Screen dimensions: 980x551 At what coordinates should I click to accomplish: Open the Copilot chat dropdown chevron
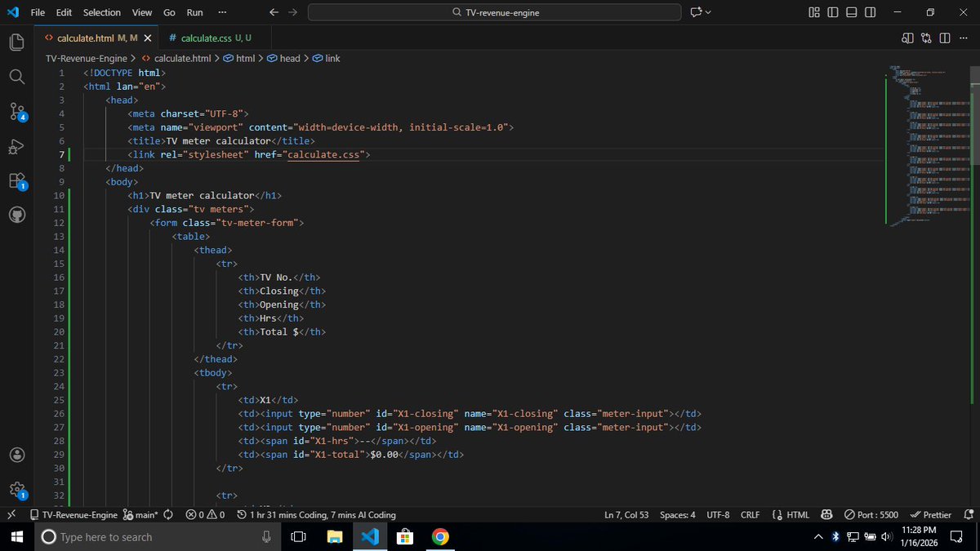pos(708,12)
